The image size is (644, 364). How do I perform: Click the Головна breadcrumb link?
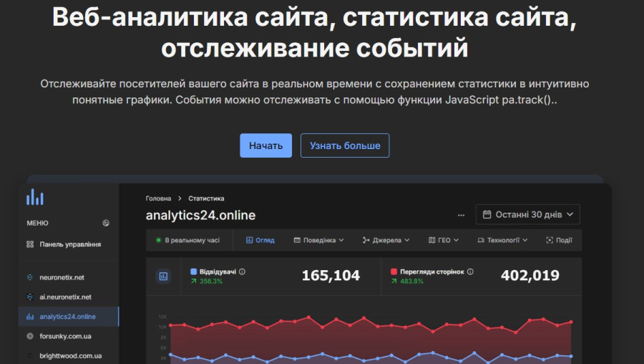pyautogui.click(x=158, y=198)
